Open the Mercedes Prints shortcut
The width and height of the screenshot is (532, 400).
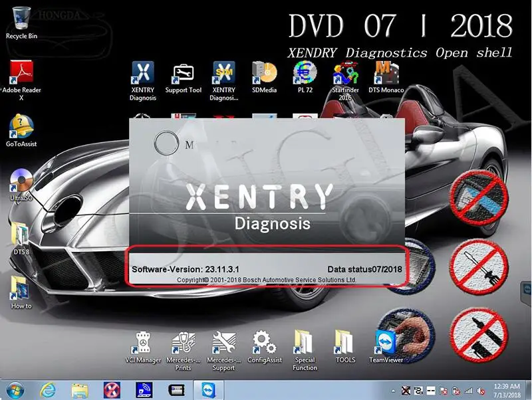tap(184, 351)
